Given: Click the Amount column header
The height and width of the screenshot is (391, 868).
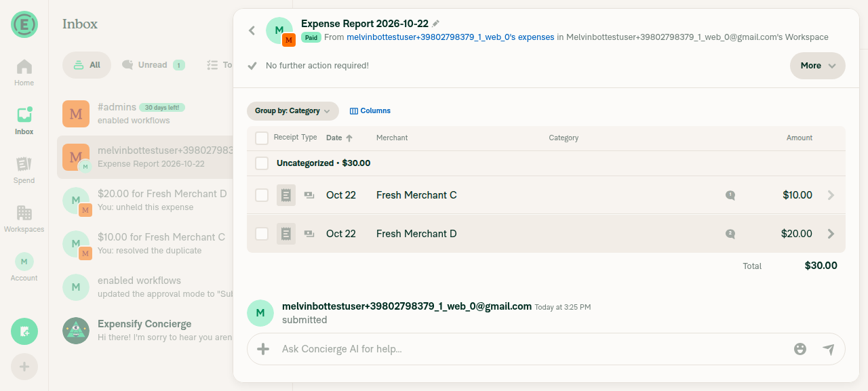Looking at the screenshot, I should tap(800, 138).
